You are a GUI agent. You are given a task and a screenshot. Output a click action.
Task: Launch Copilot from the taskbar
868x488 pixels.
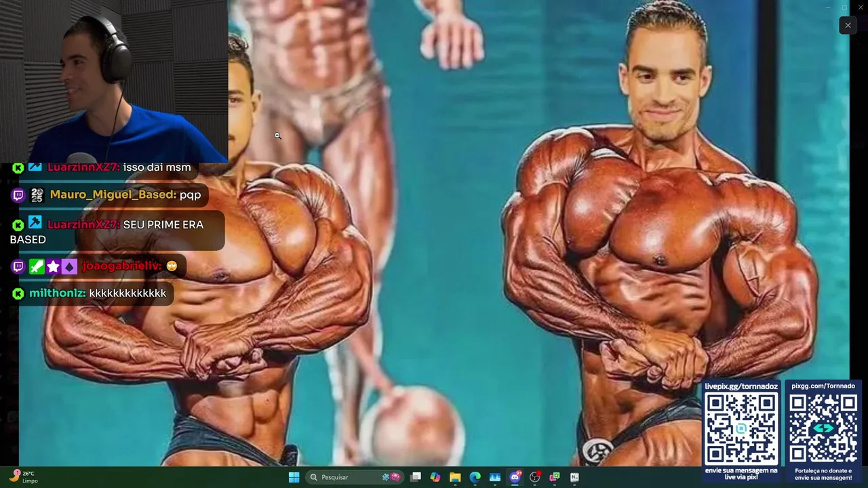[x=435, y=477]
